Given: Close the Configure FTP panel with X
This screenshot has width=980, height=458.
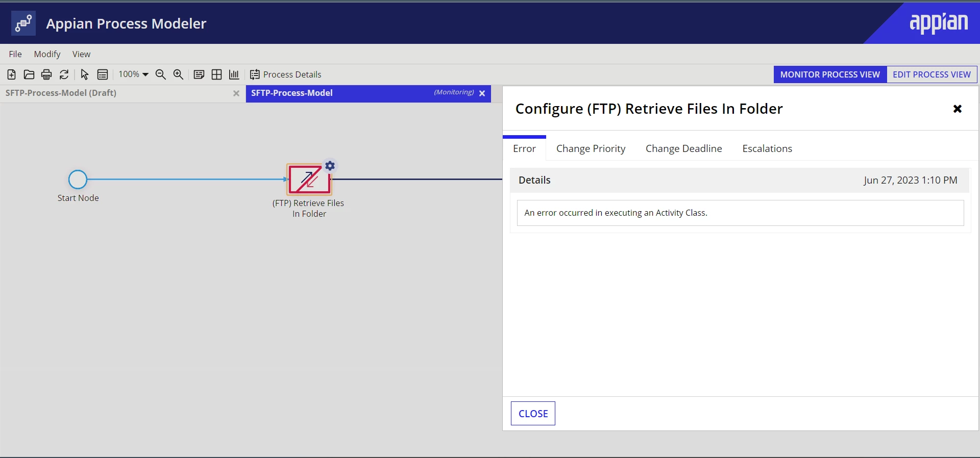Looking at the screenshot, I should point(958,109).
